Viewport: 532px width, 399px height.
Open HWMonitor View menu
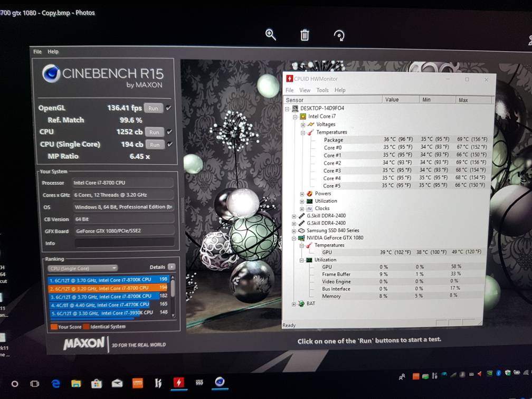pyautogui.click(x=305, y=90)
